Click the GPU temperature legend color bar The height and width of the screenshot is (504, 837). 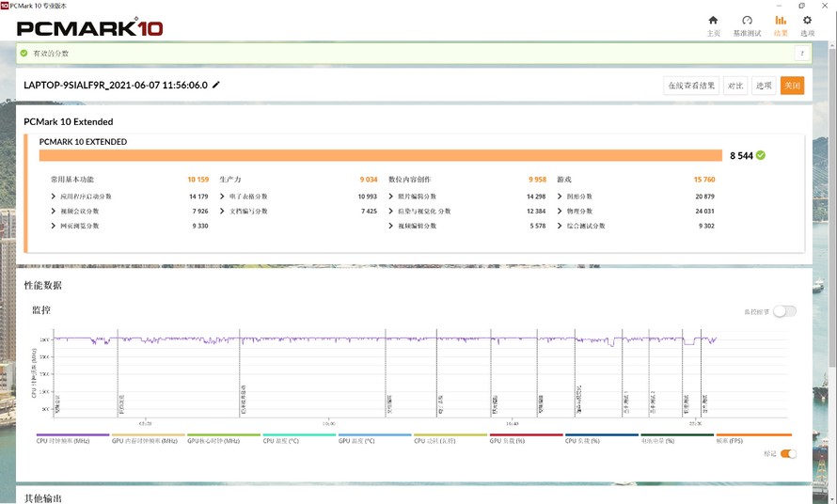point(374,435)
